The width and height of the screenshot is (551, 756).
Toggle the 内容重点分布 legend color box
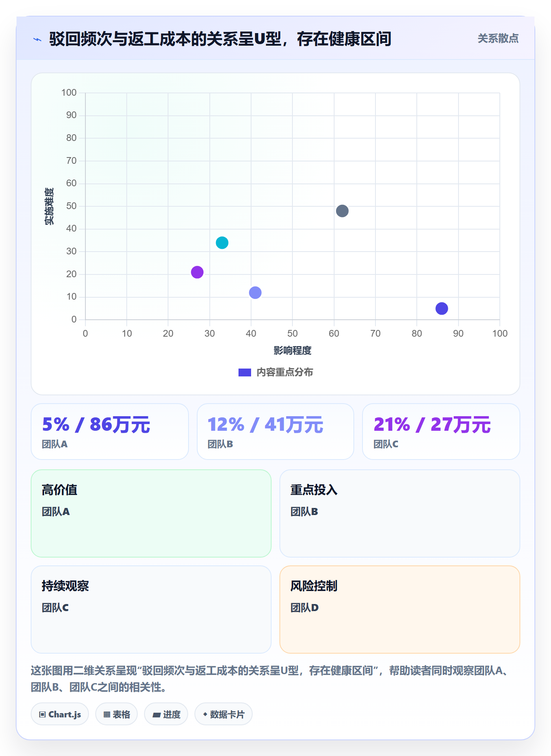click(244, 372)
